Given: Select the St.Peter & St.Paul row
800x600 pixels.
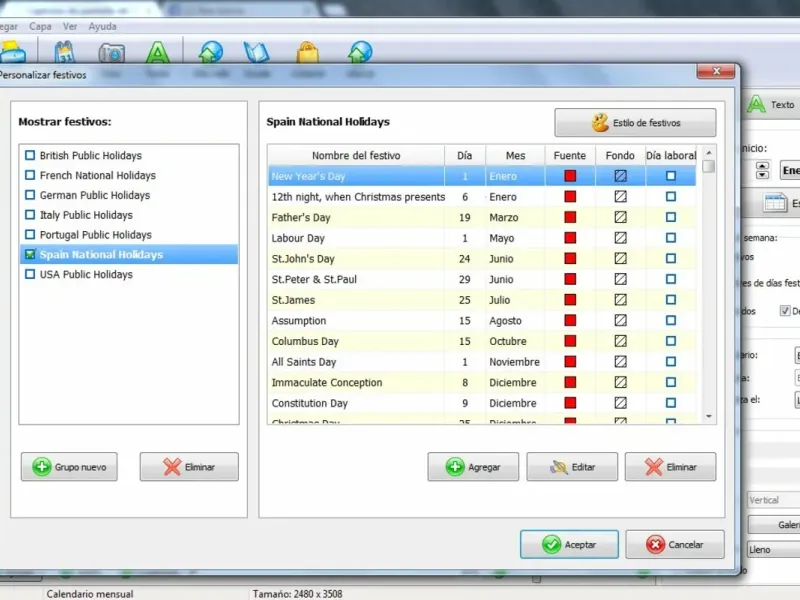Looking at the screenshot, I should (482, 279).
